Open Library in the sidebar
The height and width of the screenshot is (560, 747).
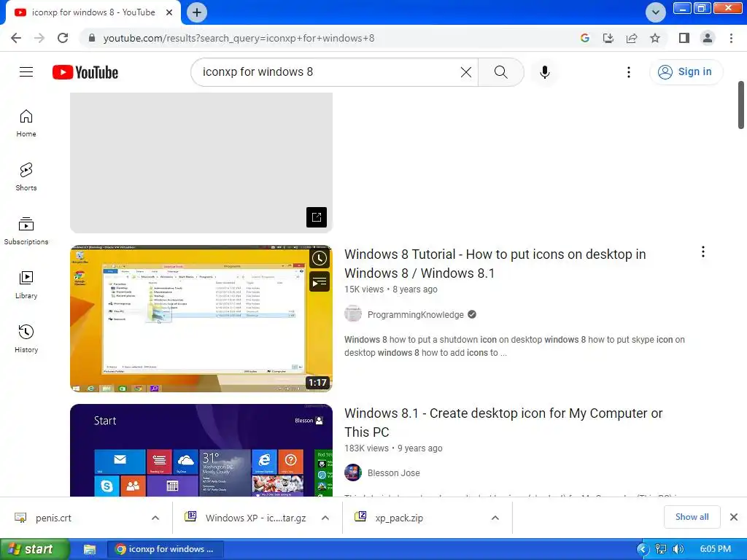(26, 285)
